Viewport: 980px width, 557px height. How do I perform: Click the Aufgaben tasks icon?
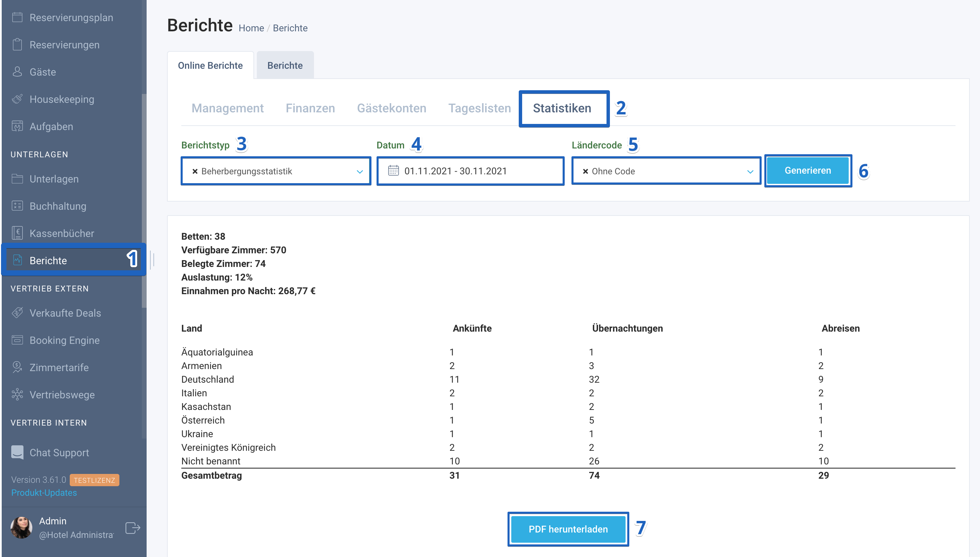point(17,126)
